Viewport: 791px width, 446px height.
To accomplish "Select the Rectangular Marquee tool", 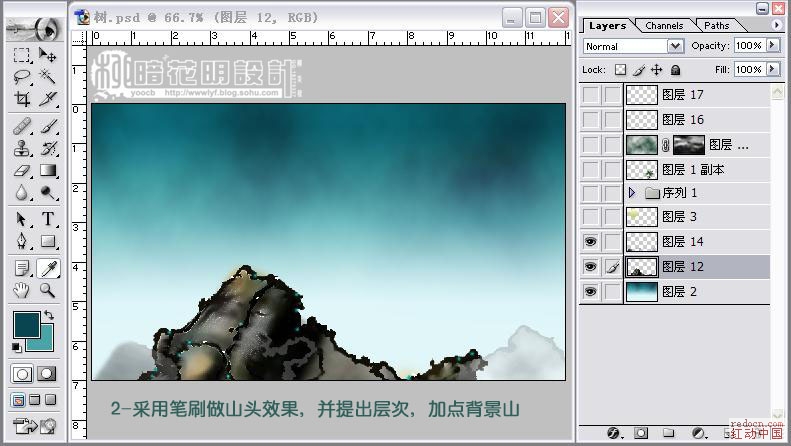I will click(22, 55).
